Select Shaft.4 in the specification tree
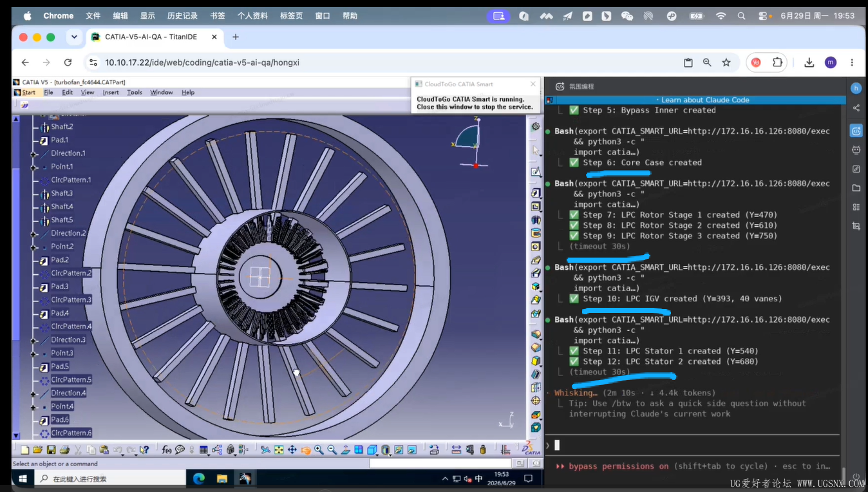Viewport: 868px width, 492px height. tap(62, 207)
